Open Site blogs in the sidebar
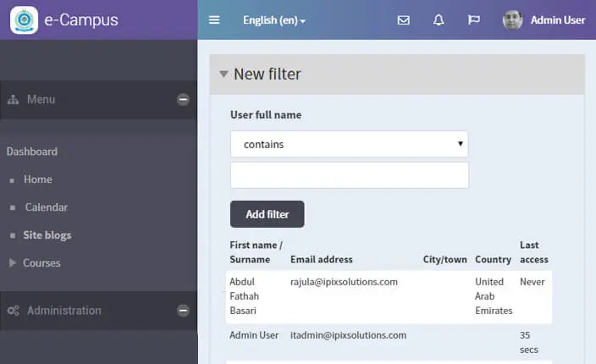Screen dimensions: 596x364 47,235
